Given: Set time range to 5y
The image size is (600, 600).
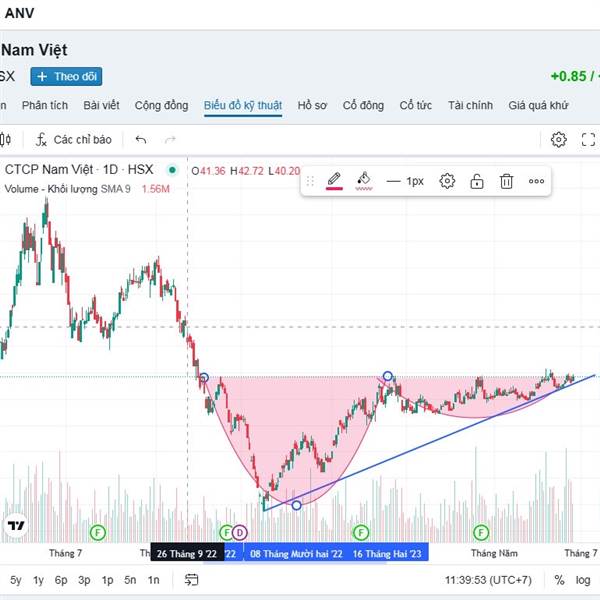Looking at the screenshot, I should pyautogui.click(x=16, y=580).
